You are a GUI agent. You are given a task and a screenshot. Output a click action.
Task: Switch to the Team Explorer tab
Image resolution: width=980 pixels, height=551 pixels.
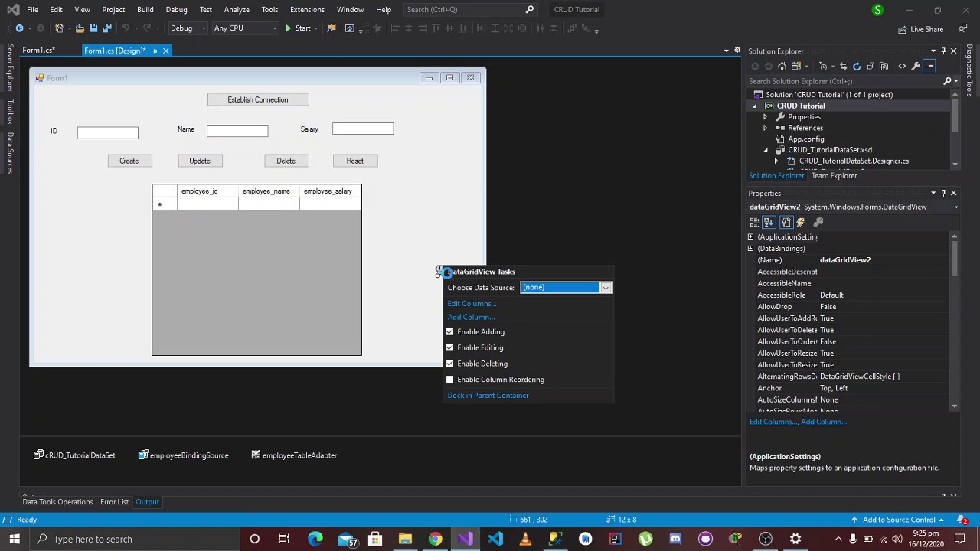point(834,176)
